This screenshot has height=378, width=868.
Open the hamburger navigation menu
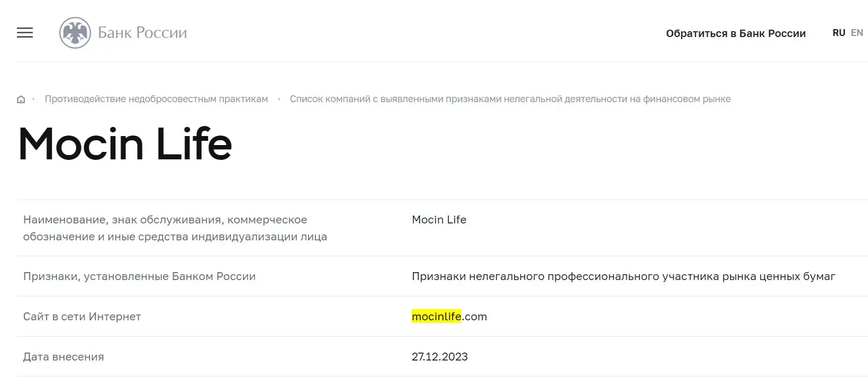[25, 33]
